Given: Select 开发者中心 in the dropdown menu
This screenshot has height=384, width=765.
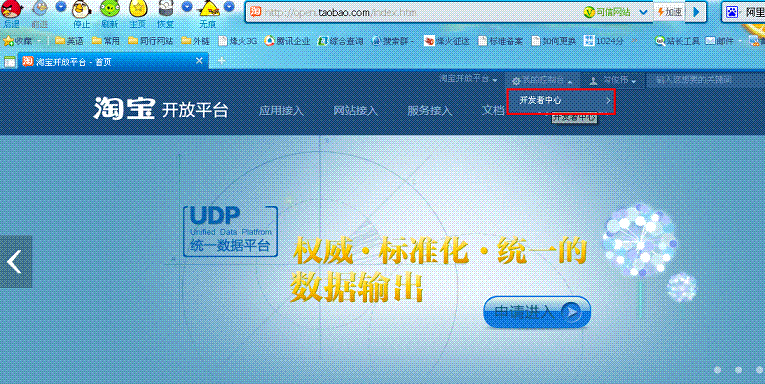Looking at the screenshot, I should click(x=561, y=101).
